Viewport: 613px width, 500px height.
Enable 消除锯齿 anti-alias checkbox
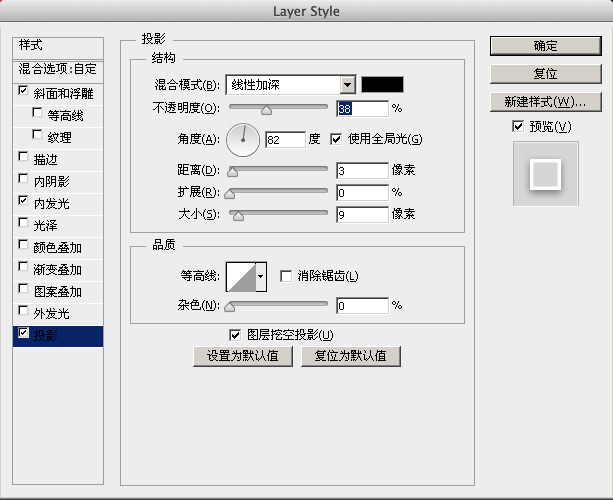point(286,276)
